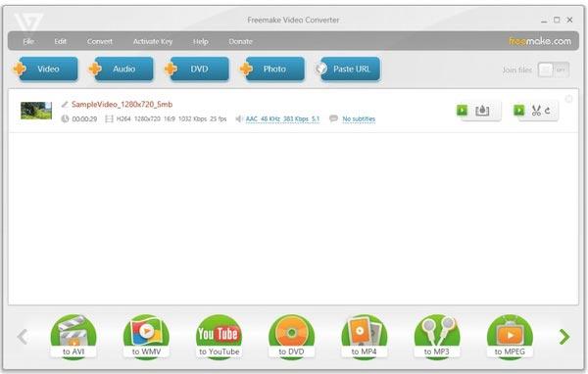The image size is (588, 374).
Task: Add a video file with the Video button
Action: point(48,69)
